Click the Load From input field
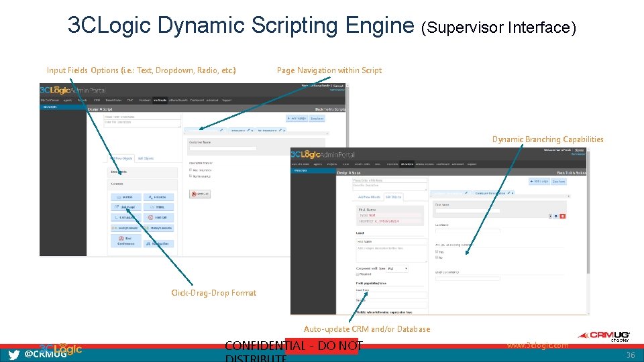Screen dimensions: 644x362 click(392, 295)
